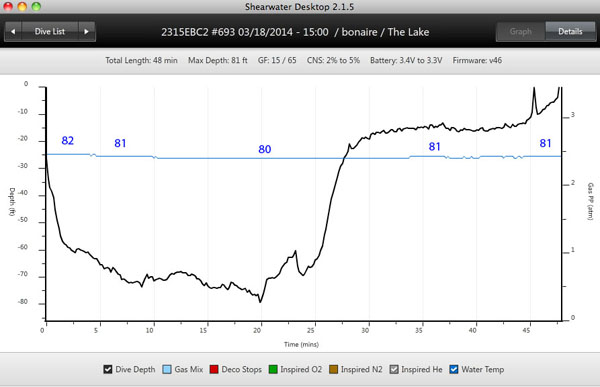600x387 pixels.
Task: Enable the Deco Stops series
Action: (x=214, y=369)
